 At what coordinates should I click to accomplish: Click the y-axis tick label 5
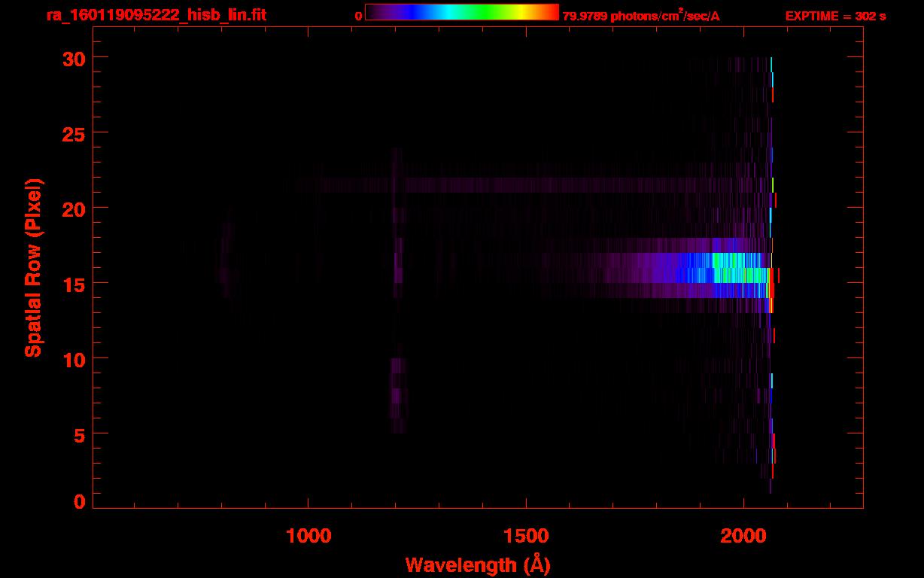[79, 434]
